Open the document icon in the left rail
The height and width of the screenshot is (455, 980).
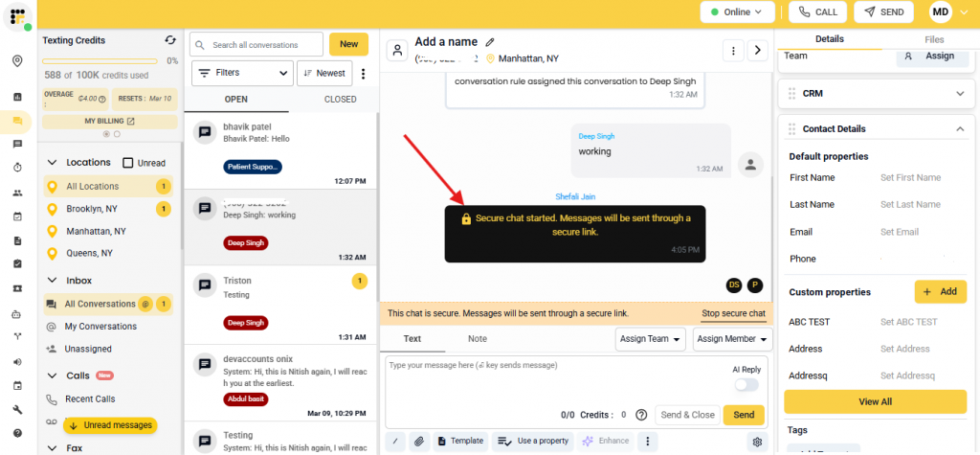pos(17,240)
